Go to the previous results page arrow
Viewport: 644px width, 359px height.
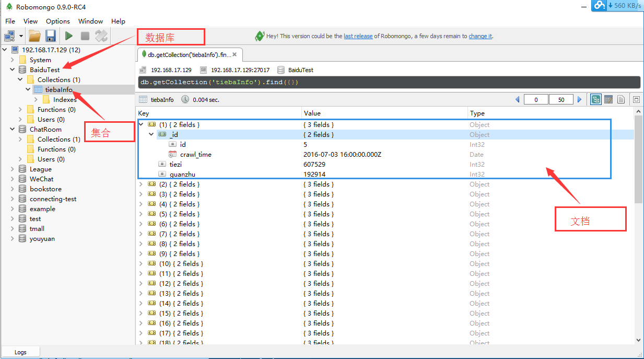click(517, 99)
